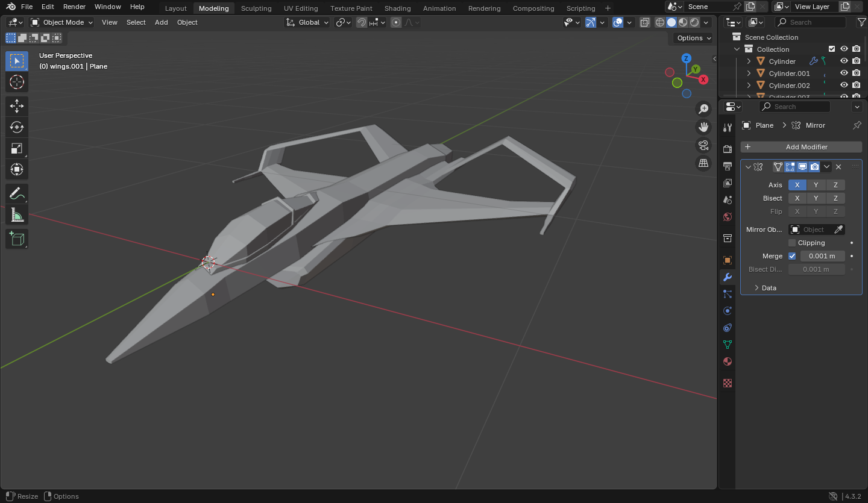Viewport: 868px width, 503px height.
Task: Toggle Mirror Axis Y button
Action: point(816,185)
